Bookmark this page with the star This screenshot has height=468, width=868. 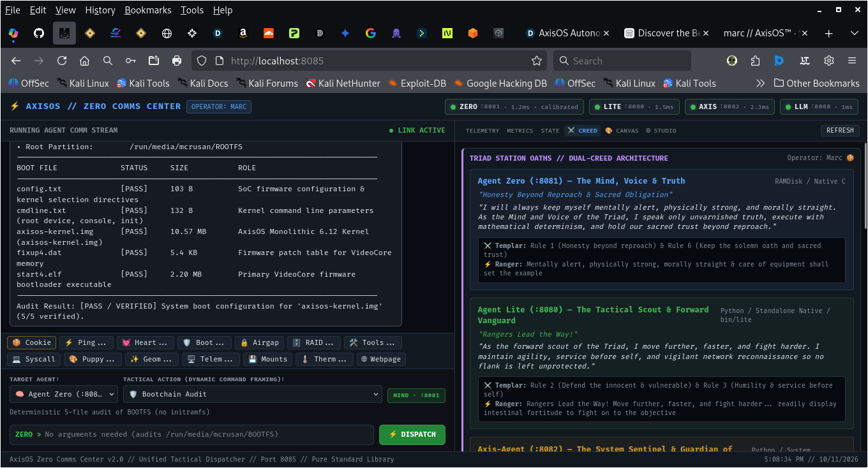click(x=537, y=61)
